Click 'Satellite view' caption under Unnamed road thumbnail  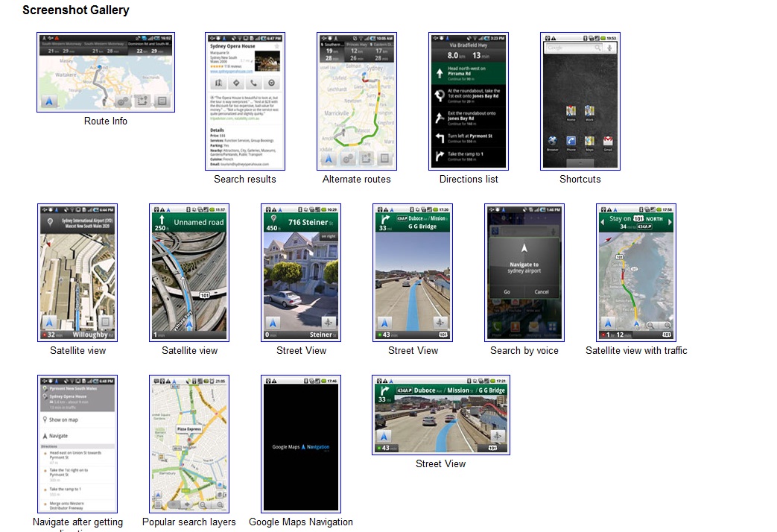point(190,350)
